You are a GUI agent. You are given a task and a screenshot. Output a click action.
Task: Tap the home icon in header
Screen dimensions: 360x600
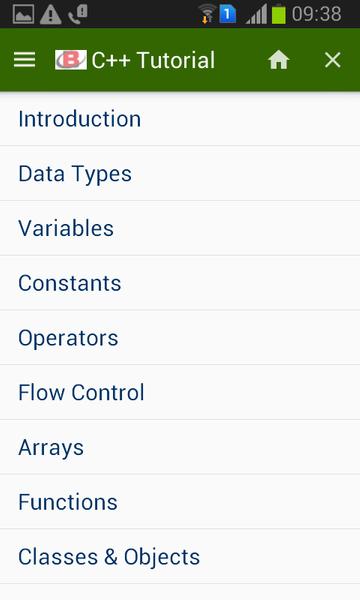coord(279,60)
